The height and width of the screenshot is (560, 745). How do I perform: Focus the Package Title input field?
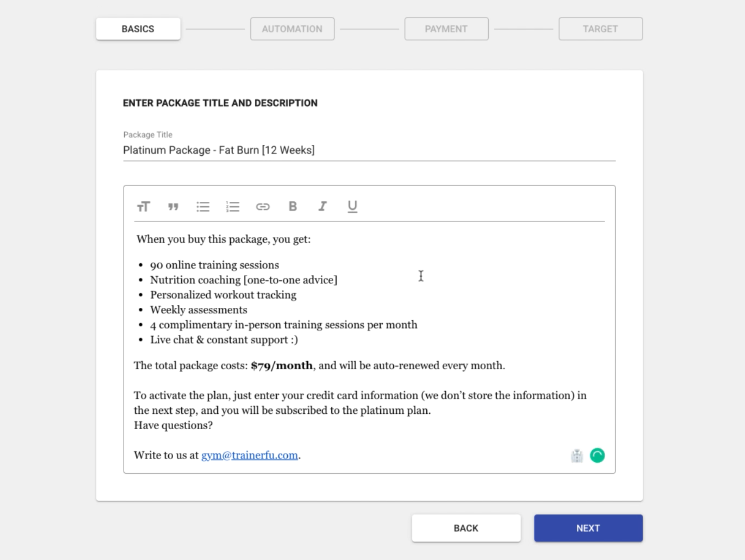point(369,150)
